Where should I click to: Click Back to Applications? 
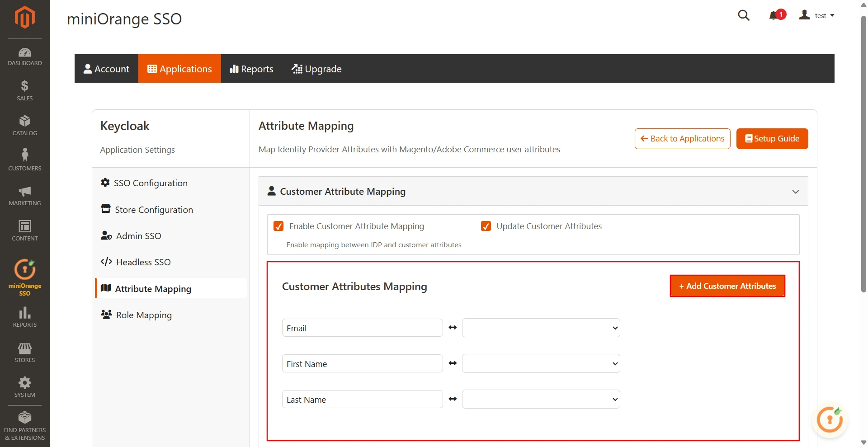[682, 138]
